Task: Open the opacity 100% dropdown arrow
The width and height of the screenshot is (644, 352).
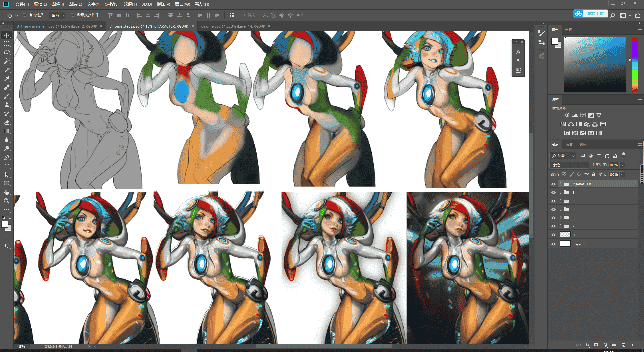Action: tap(622, 165)
